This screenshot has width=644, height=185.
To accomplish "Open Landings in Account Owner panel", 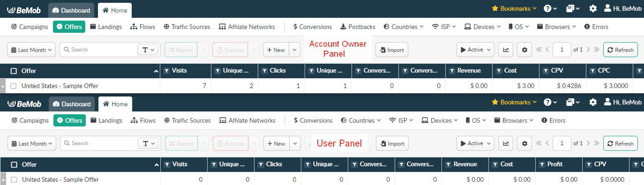I will (x=106, y=27).
